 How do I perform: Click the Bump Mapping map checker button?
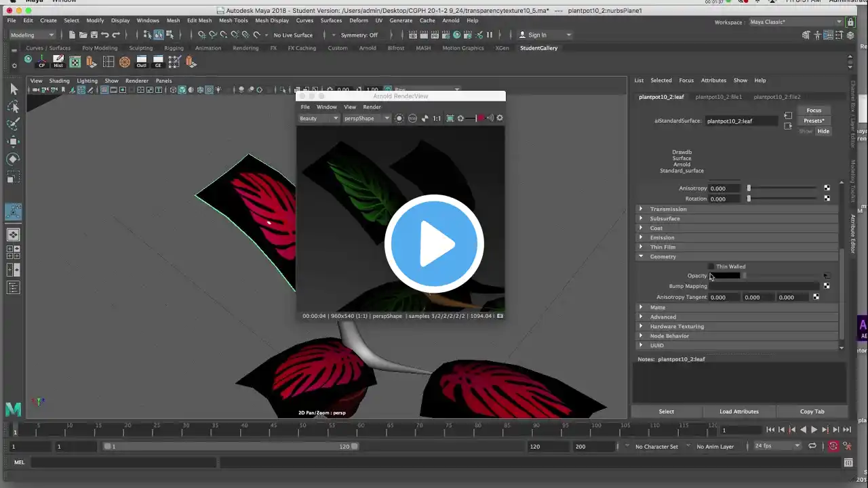pos(826,286)
